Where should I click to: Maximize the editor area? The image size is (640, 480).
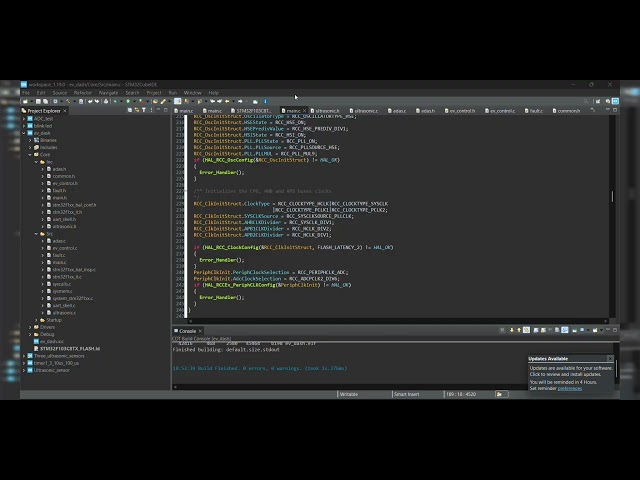click(615, 110)
